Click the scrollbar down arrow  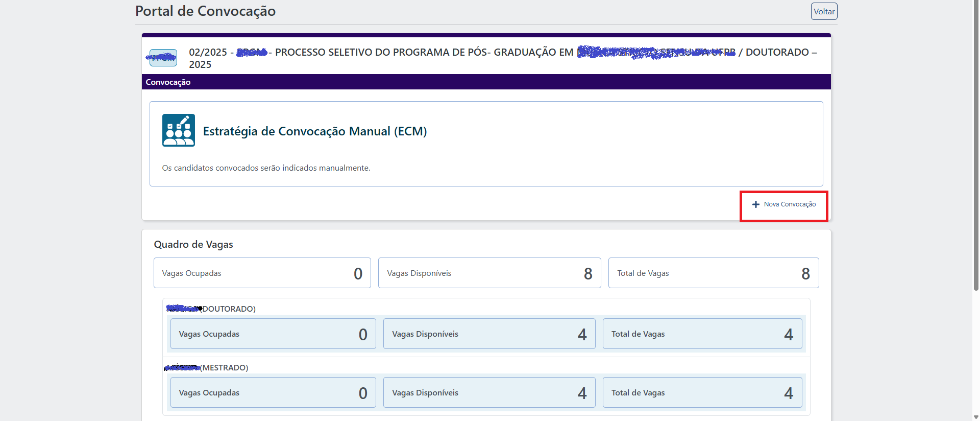click(x=976, y=417)
